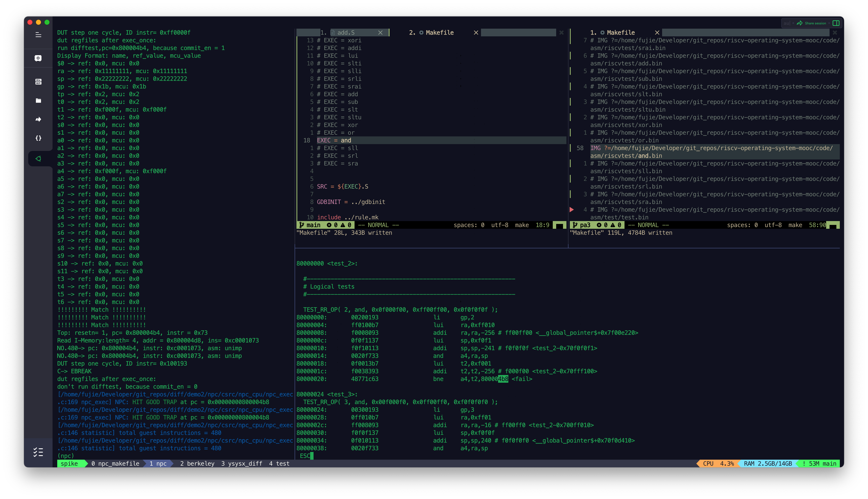Click the 18:9 cursor position in middle statusline
868x499 pixels.
click(x=542, y=225)
